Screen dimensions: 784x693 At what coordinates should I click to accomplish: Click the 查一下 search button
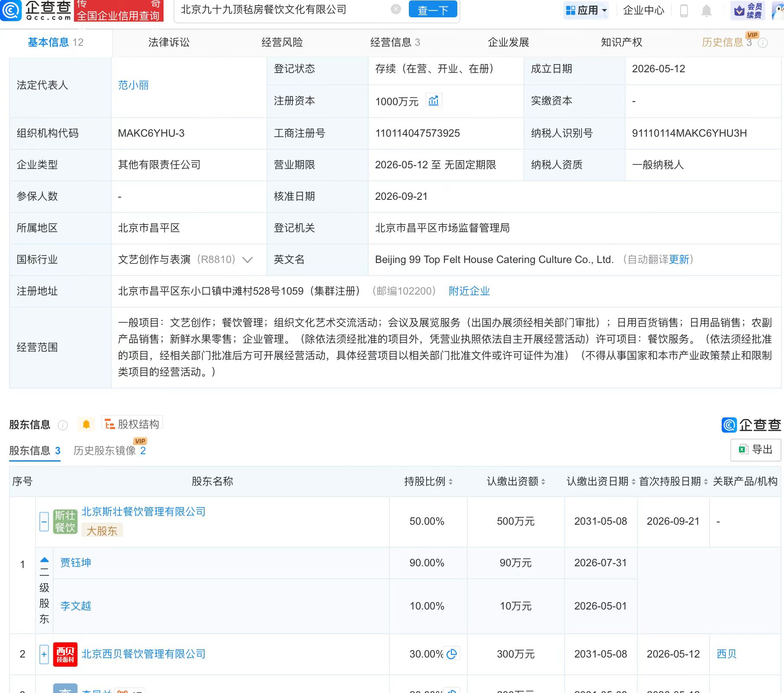[x=433, y=10]
